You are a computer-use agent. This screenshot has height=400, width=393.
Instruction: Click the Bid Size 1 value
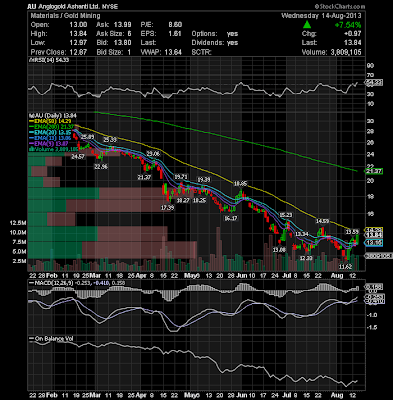point(129,52)
